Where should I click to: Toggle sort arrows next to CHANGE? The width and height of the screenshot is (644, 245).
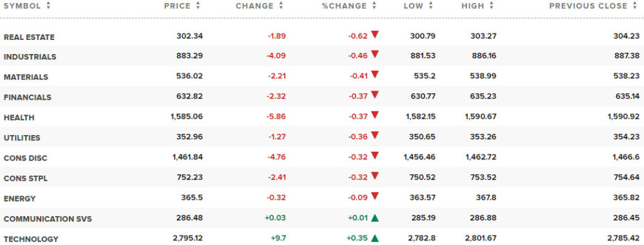pos(281,6)
